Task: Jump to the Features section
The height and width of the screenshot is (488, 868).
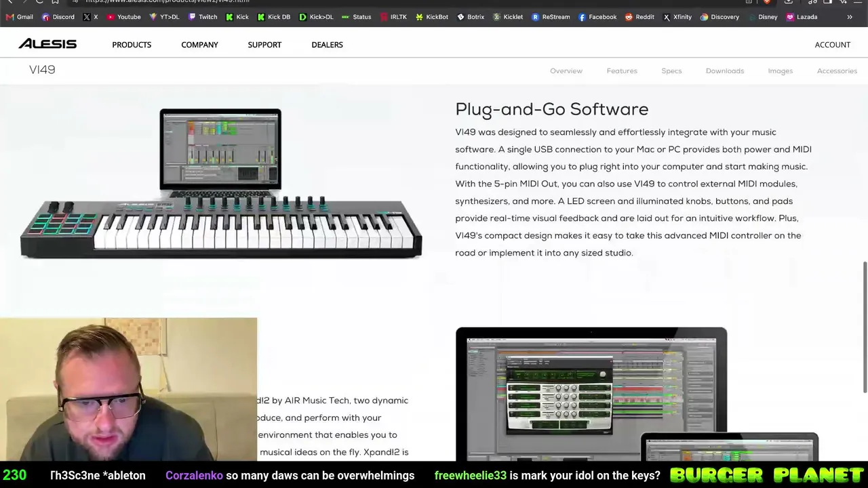Action: point(622,70)
